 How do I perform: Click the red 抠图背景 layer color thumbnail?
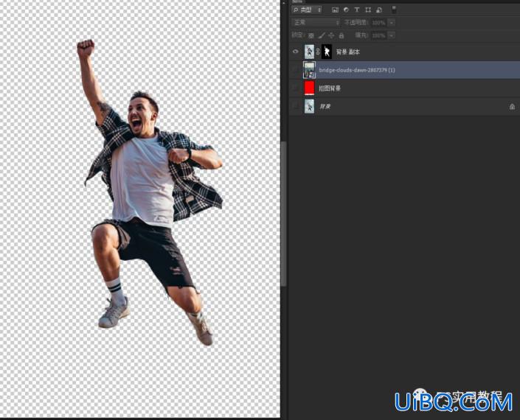pos(309,88)
